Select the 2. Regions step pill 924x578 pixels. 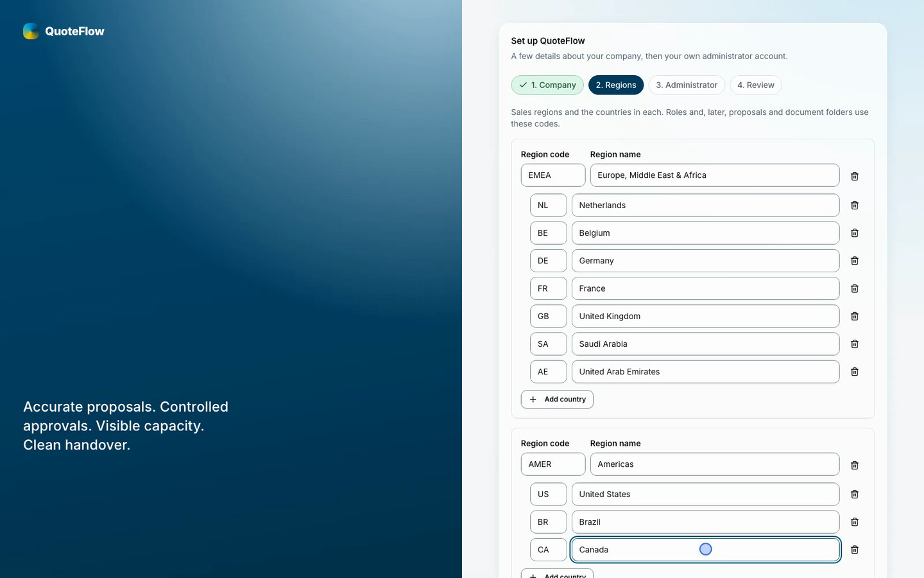point(616,85)
